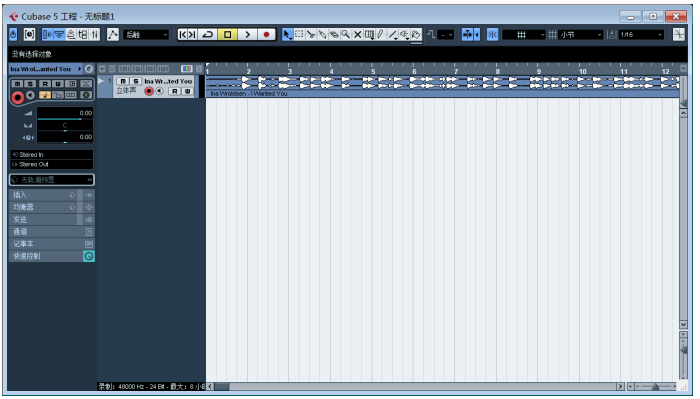
Task: Open the 1/16 quantize dropdown
Action: (641, 34)
